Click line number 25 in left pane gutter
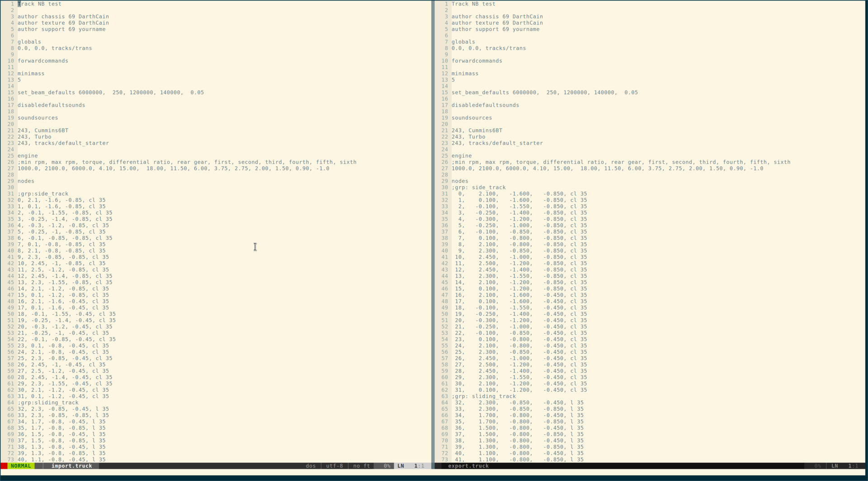The width and height of the screenshot is (868, 481). [10, 156]
